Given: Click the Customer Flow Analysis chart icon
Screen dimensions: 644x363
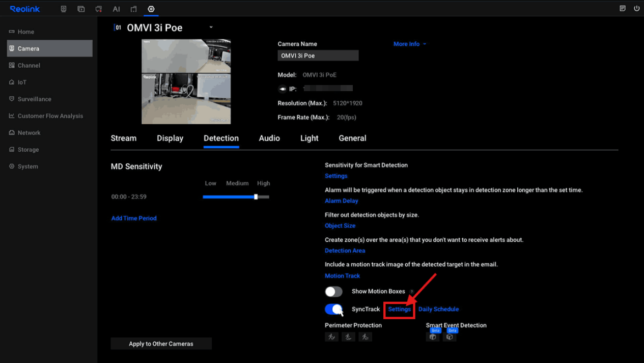Looking at the screenshot, I should pos(12,116).
